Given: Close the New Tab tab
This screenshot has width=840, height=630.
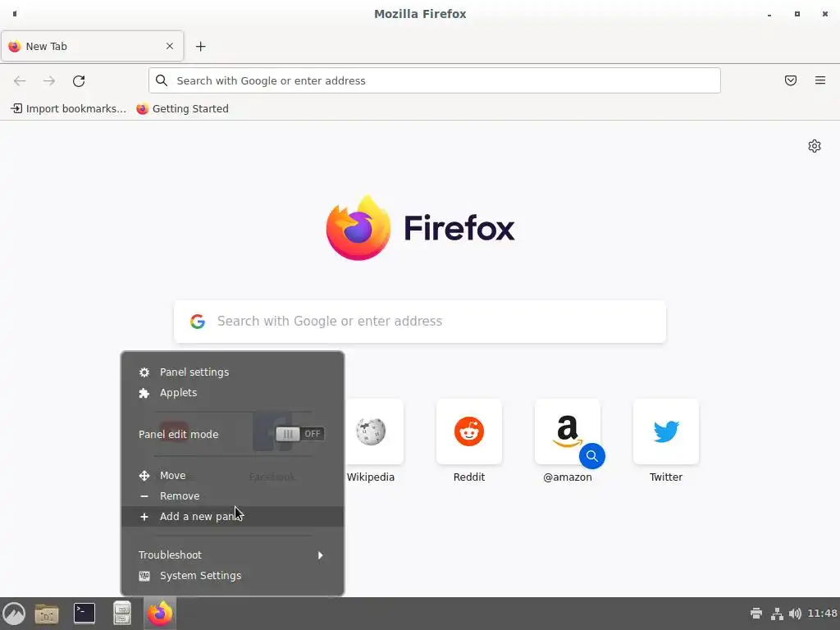Looking at the screenshot, I should (170, 46).
